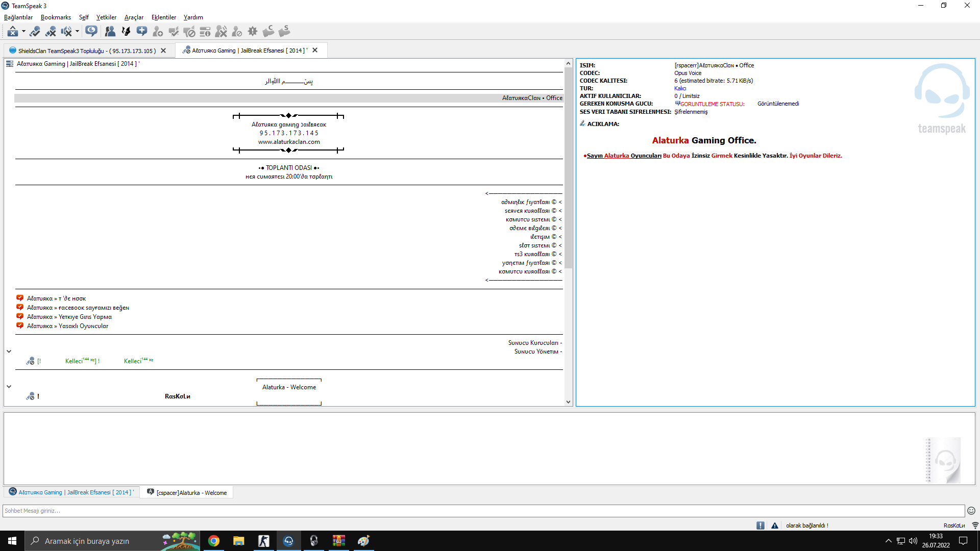Select server root Alaturka Gaming JailBreak Efsanesi
The height and width of the screenshot is (551, 980).
click(78, 64)
